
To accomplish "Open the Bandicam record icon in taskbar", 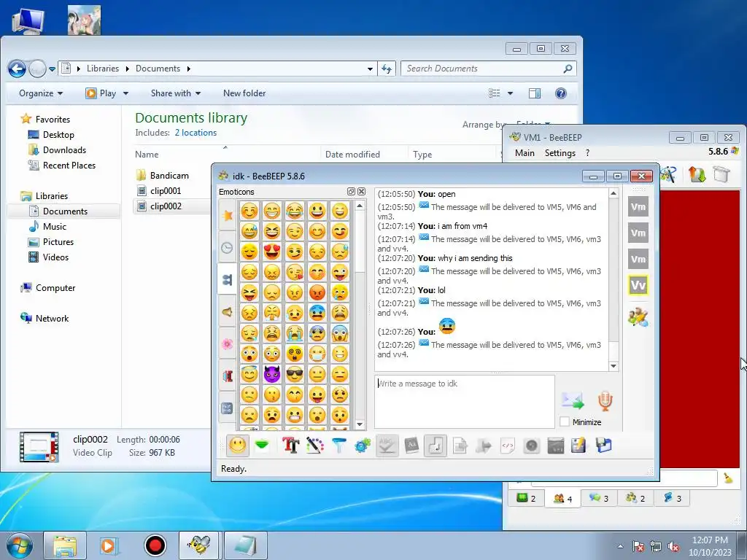I will tap(155, 545).
